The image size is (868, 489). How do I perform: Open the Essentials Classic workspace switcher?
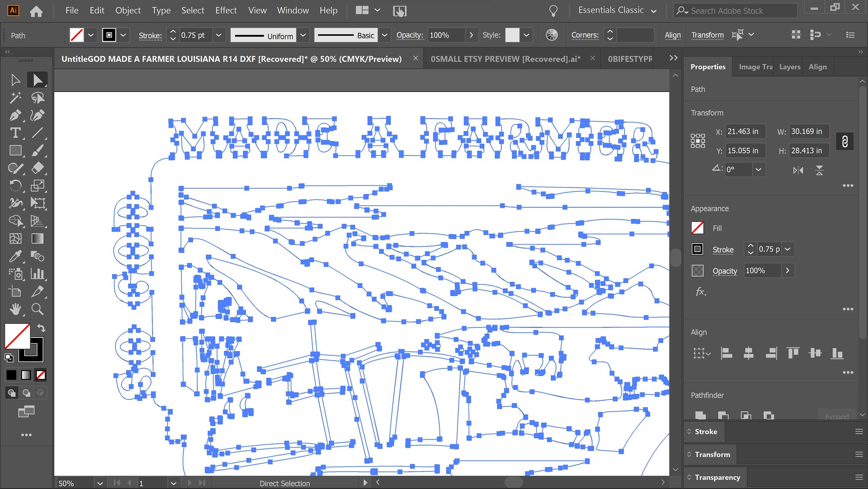point(617,10)
